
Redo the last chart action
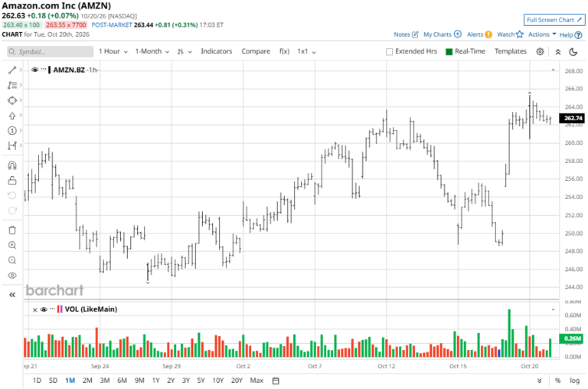pyautogui.click(x=12, y=211)
